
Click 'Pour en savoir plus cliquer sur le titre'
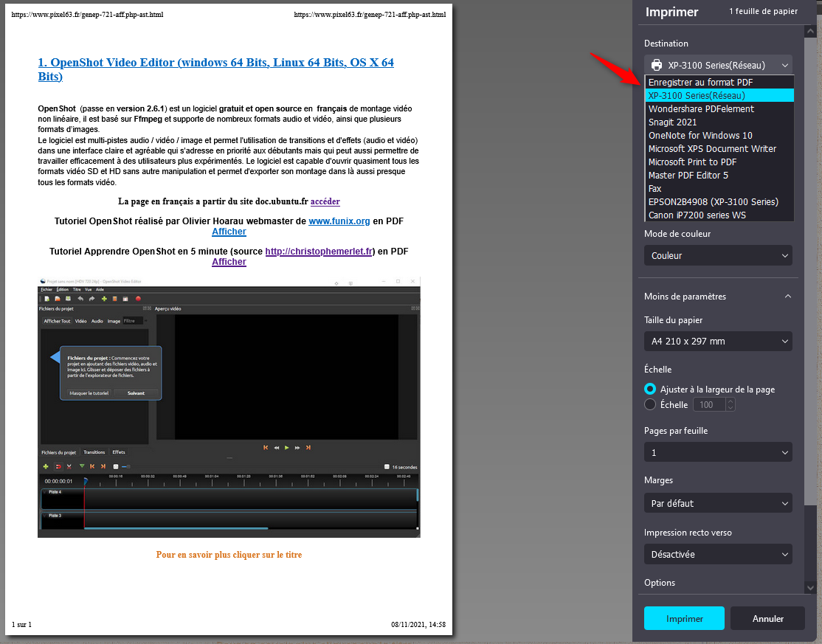(229, 555)
